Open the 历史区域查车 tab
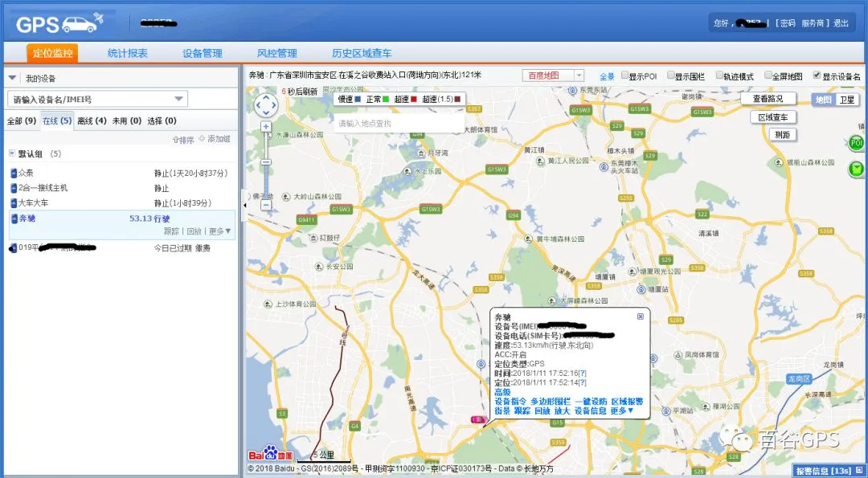The image size is (868, 478). 362,53
